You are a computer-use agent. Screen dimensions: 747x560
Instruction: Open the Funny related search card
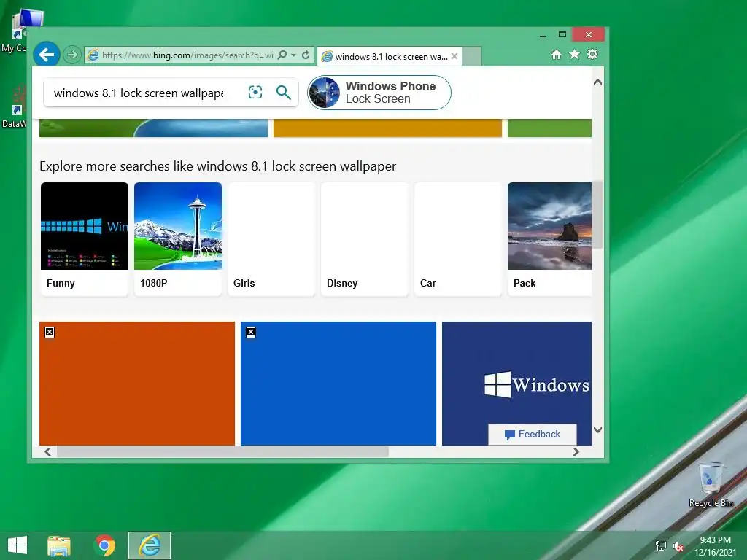(85, 239)
